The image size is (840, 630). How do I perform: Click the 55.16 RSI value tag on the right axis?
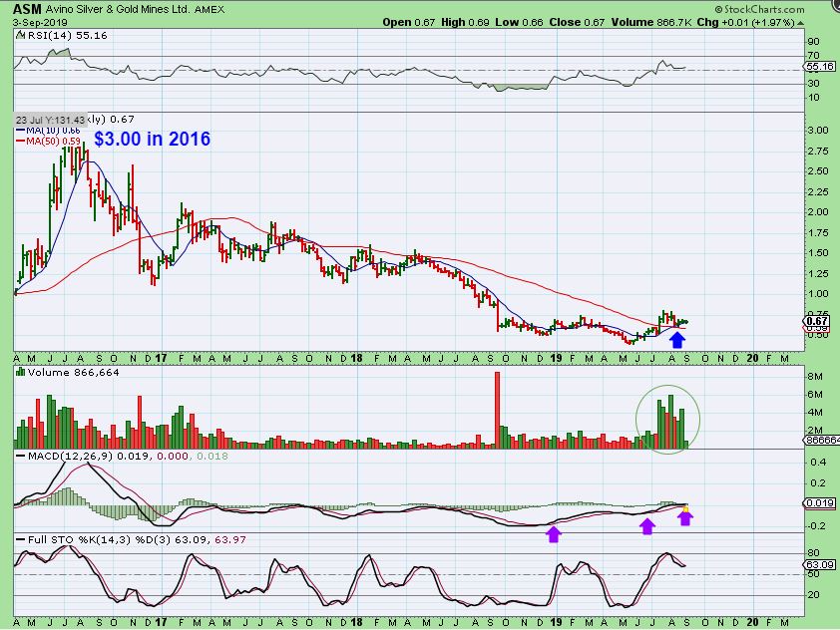[820, 67]
